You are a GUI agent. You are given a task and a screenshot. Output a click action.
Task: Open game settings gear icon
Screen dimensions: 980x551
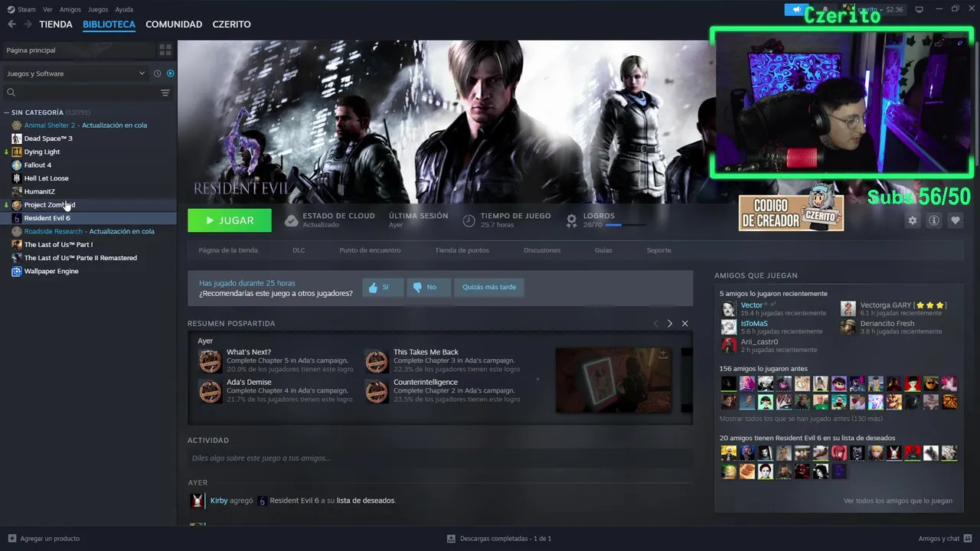coord(912,220)
